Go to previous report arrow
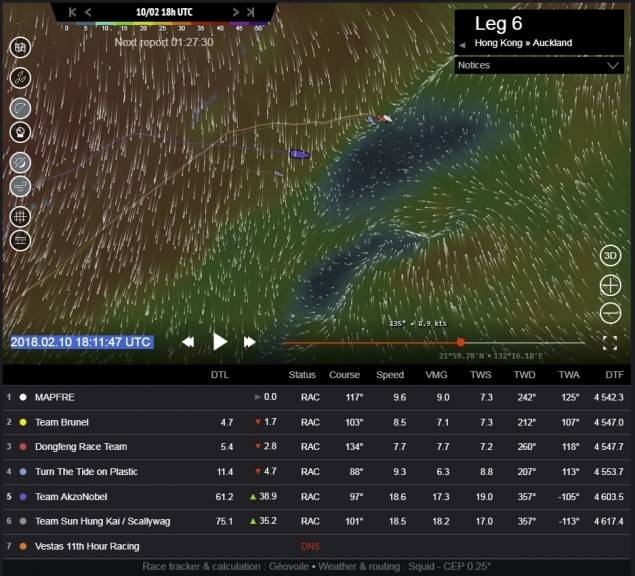635x576 pixels. point(87,12)
